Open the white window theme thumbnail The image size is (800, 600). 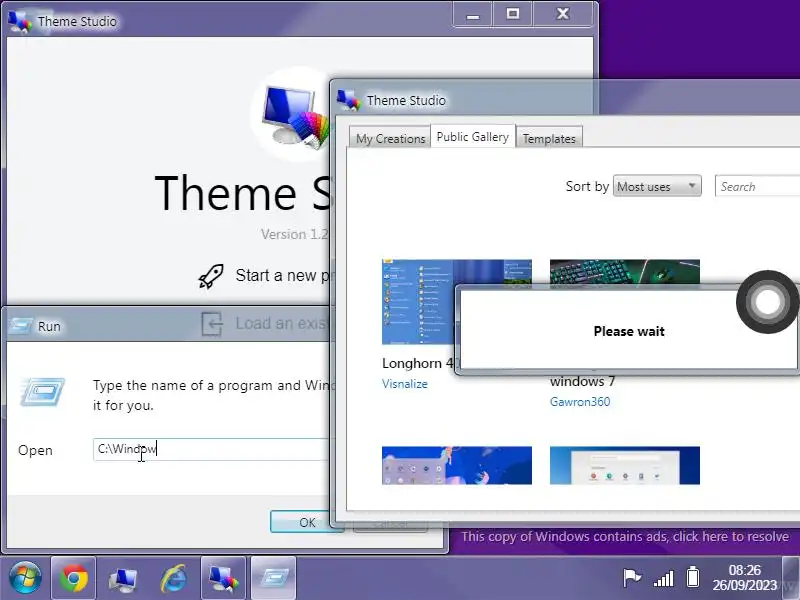624,465
